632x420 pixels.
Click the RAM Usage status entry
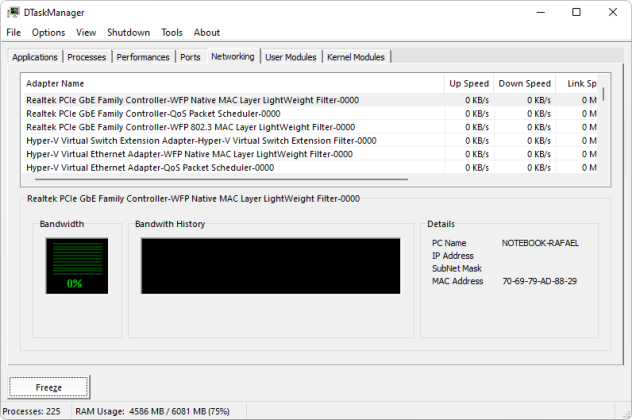[152, 412]
